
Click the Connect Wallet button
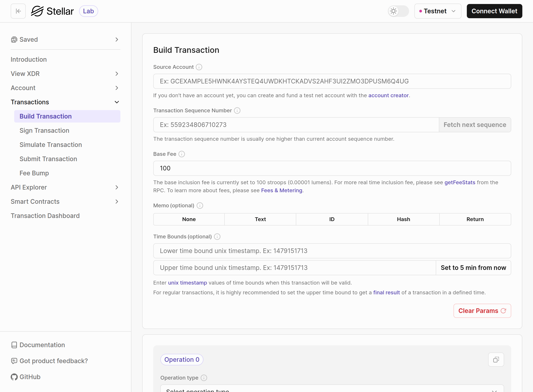(494, 11)
